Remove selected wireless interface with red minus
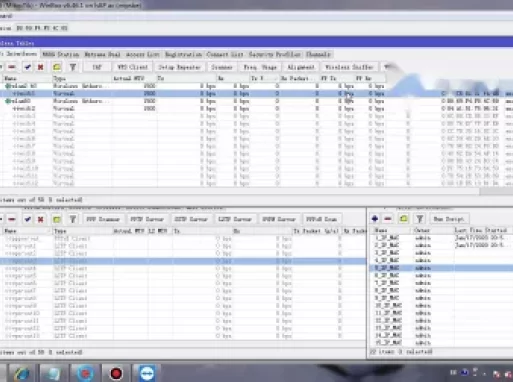513x382 pixels. 12,67
